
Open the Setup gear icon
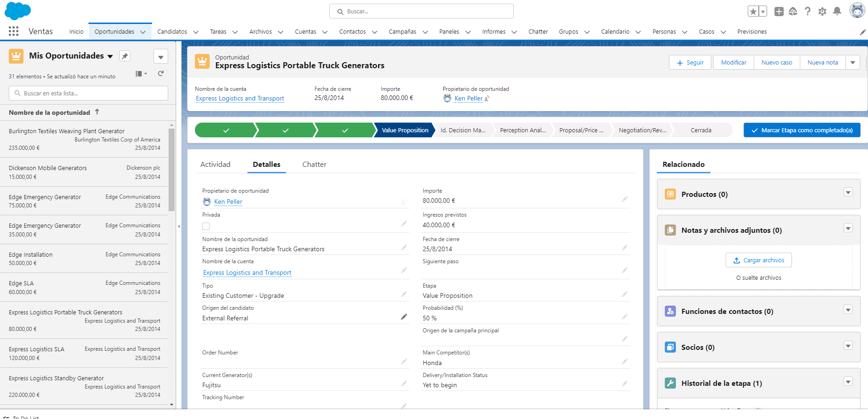click(x=822, y=12)
